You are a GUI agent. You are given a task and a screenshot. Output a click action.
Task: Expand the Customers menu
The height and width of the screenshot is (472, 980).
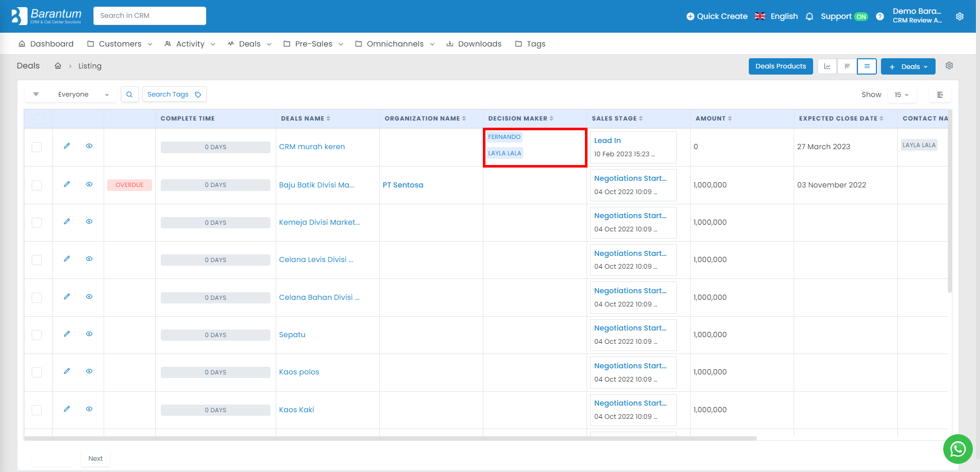coord(120,44)
